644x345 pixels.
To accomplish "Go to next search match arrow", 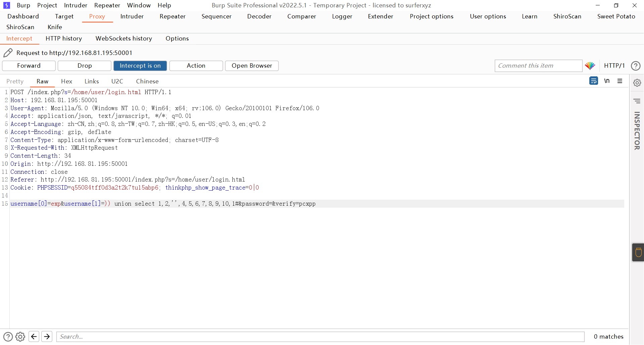I will [47, 337].
